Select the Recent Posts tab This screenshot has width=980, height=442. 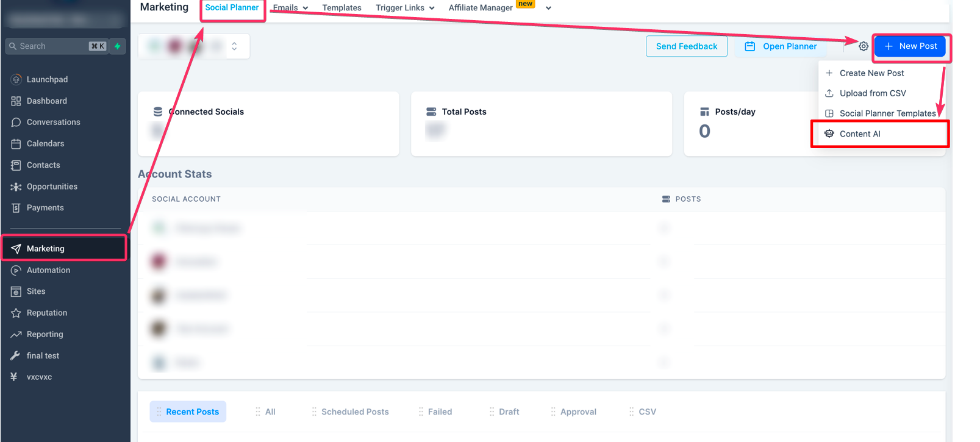coord(188,412)
